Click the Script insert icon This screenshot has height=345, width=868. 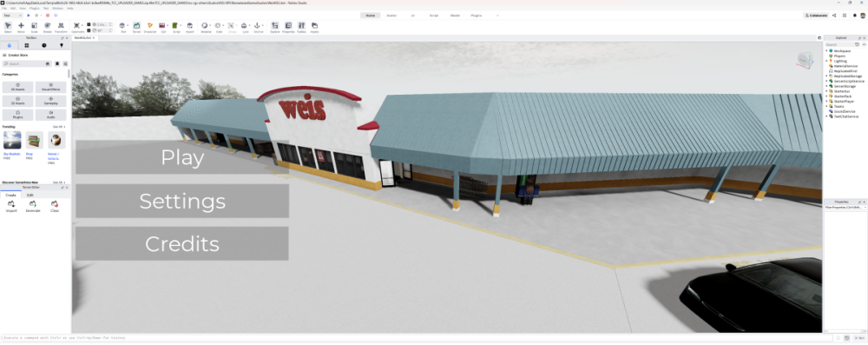tap(175, 25)
